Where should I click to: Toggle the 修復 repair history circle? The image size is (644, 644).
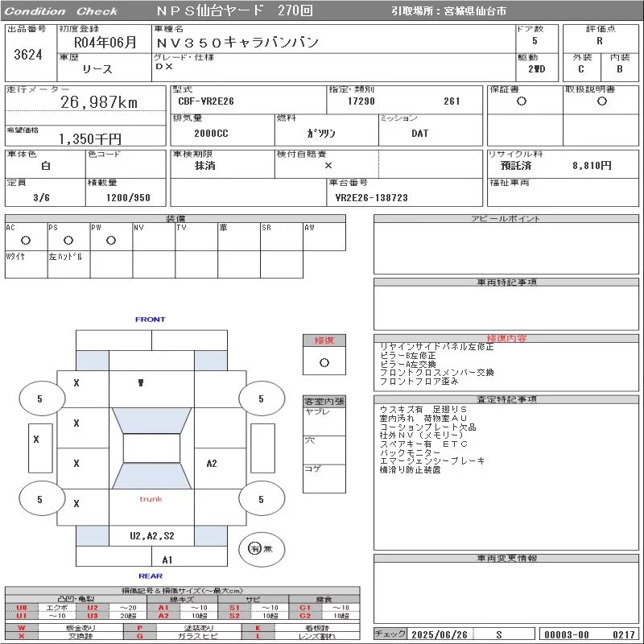[x=324, y=363]
